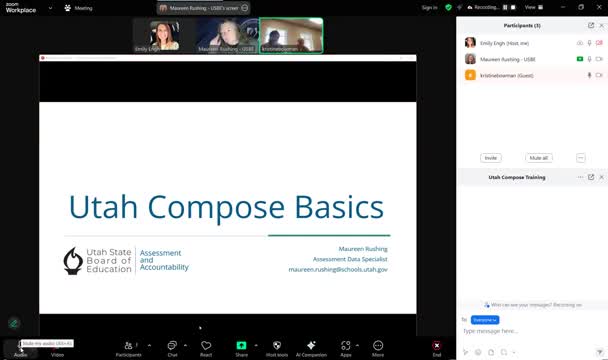
Task: Pop out the Participants panel
Action: pos(591,25)
